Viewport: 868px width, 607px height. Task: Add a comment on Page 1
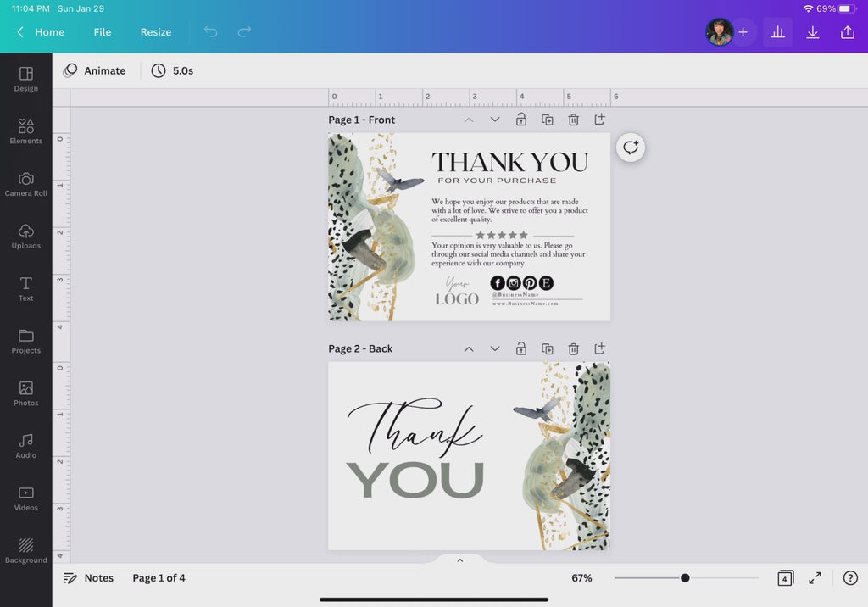pos(631,148)
